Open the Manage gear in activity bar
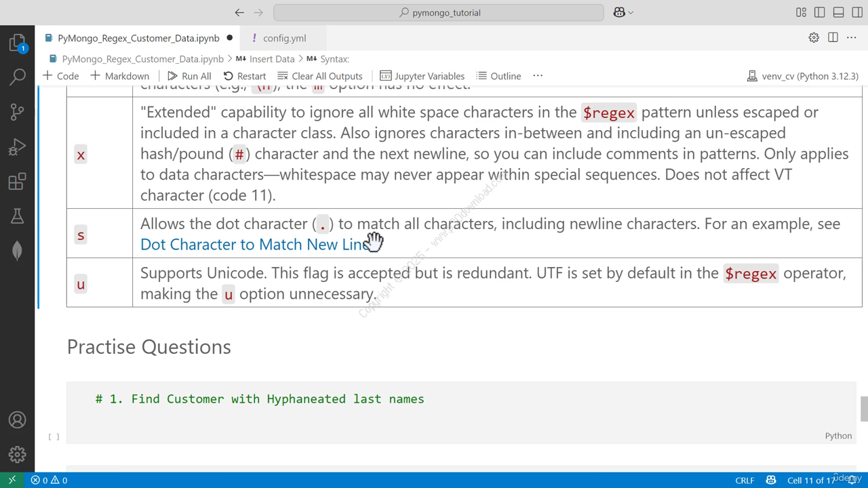The image size is (868, 488). pyautogui.click(x=18, y=454)
